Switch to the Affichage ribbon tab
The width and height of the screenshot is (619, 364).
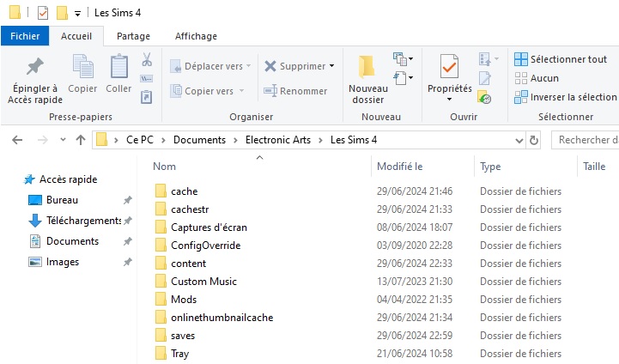point(196,36)
